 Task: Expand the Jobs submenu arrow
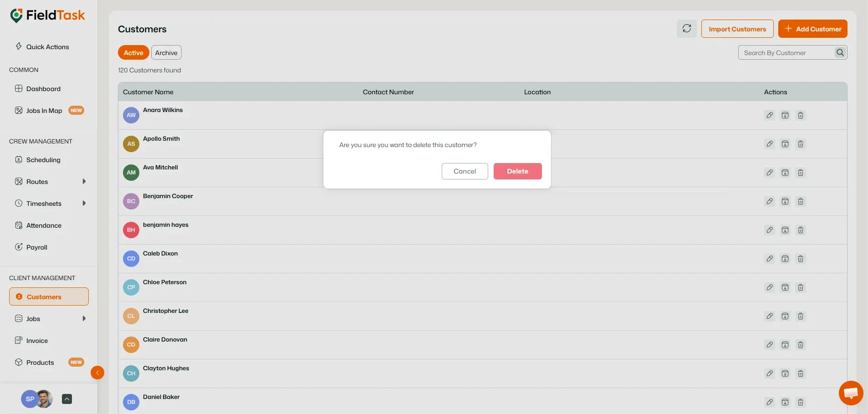pos(84,318)
